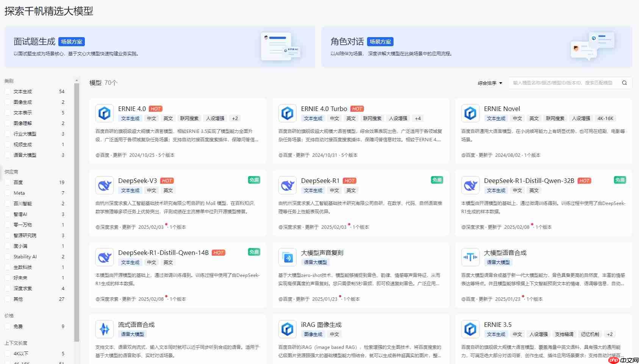Click the 流式语音合成 model icon
Viewport: 639px width, 364px height.
coord(105,329)
